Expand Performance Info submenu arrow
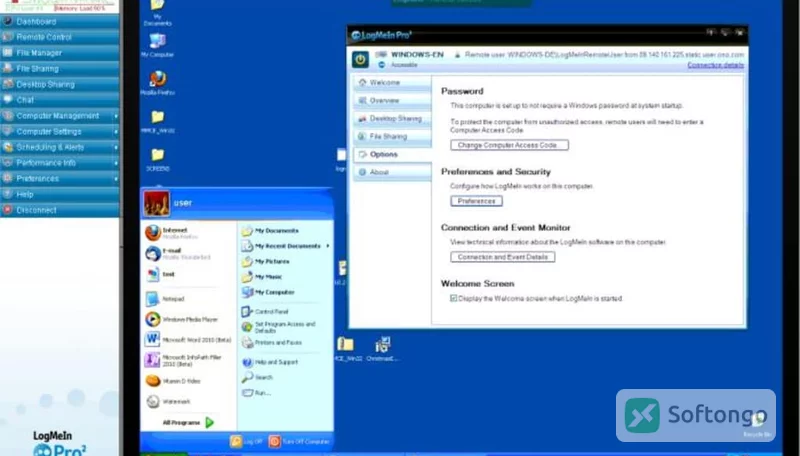The height and width of the screenshot is (456, 800). [116, 163]
